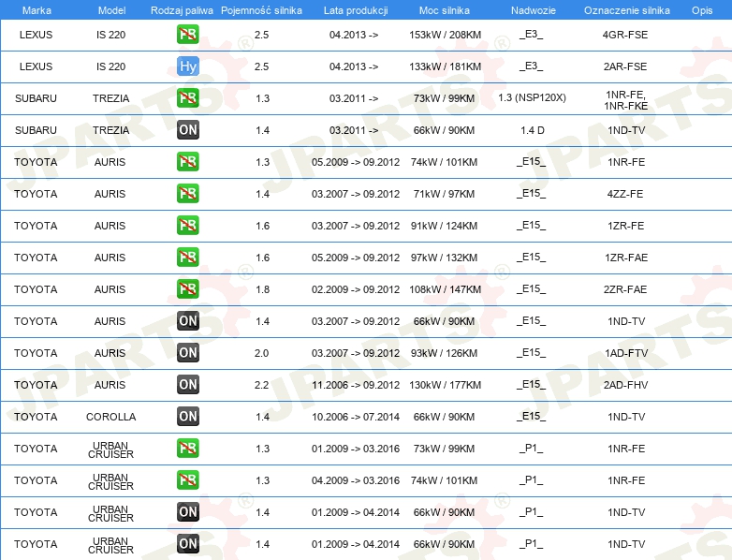The height and width of the screenshot is (560, 732).
Task: Click power value 153kW / 208KM
Action: (x=445, y=35)
